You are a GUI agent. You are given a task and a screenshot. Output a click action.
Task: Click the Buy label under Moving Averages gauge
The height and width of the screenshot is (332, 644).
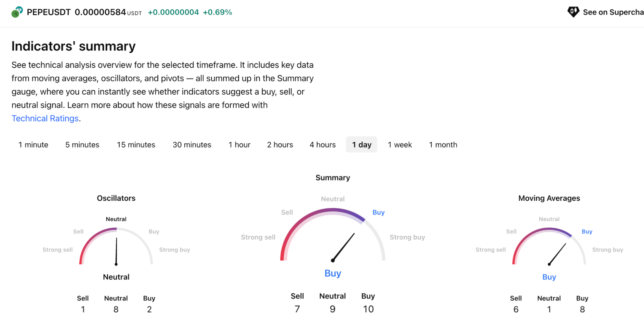(549, 277)
